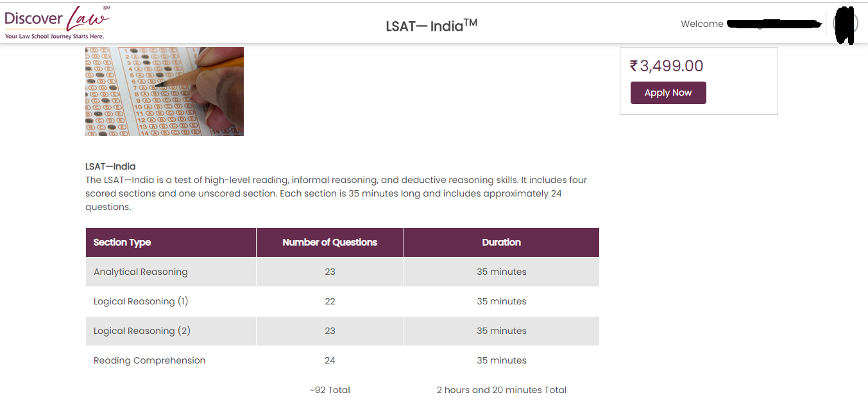This screenshot has height=404, width=868.
Task: Click the Welcome username link
Action: (772, 23)
